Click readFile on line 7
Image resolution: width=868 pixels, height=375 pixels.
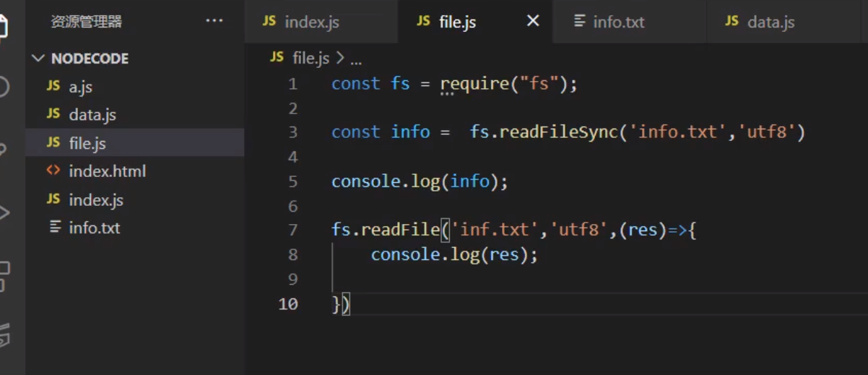pos(400,230)
